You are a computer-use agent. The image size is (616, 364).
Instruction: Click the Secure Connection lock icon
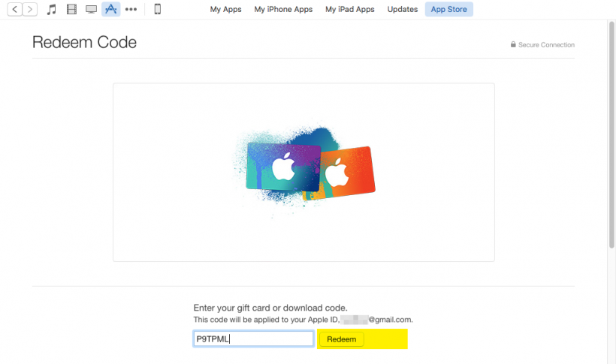513,45
